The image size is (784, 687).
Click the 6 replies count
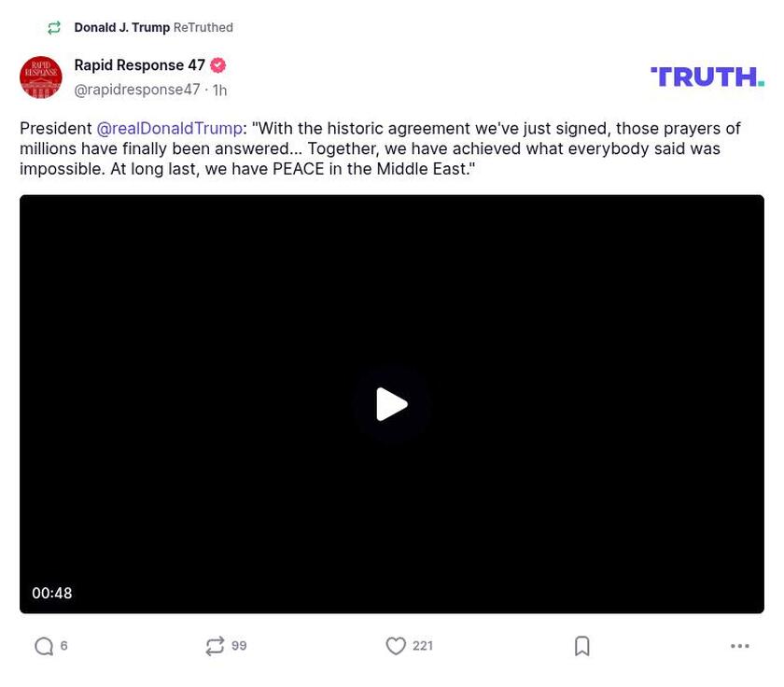coord(63,646)
